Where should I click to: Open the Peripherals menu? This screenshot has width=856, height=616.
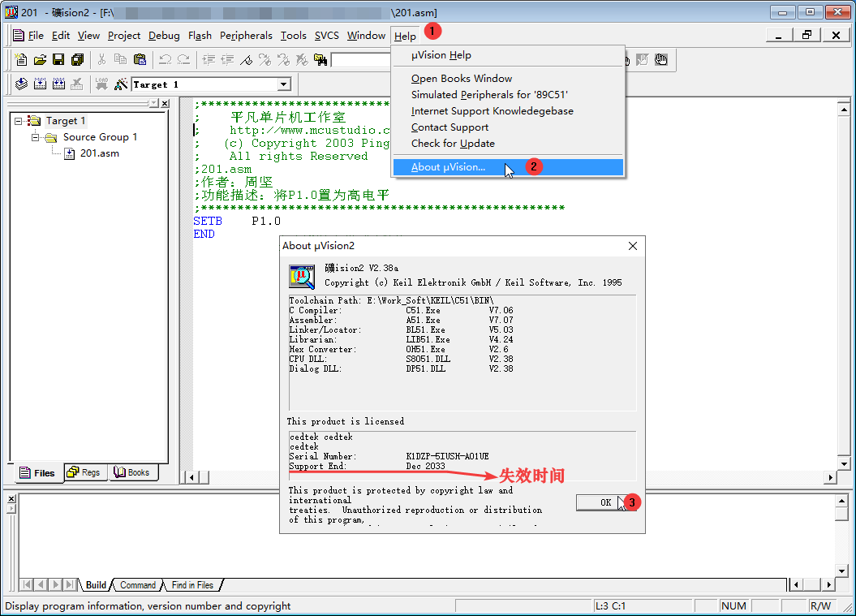246,36
